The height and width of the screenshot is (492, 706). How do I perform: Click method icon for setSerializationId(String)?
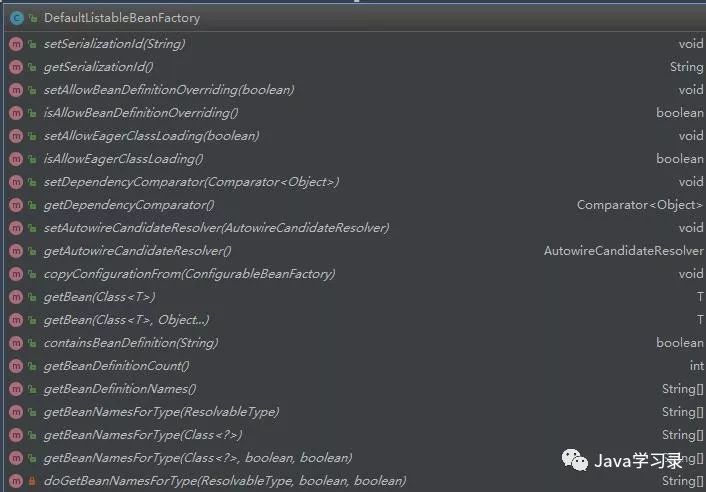click(x=16, y=44)
